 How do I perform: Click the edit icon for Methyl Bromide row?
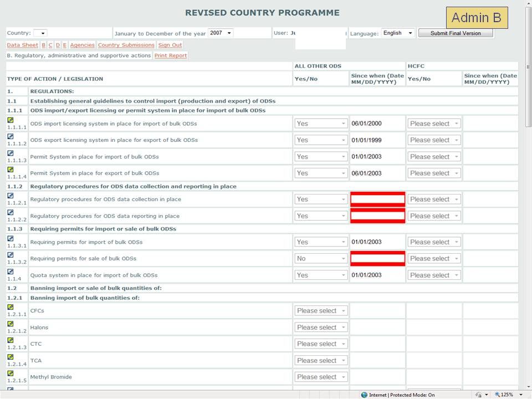[11, 374]
